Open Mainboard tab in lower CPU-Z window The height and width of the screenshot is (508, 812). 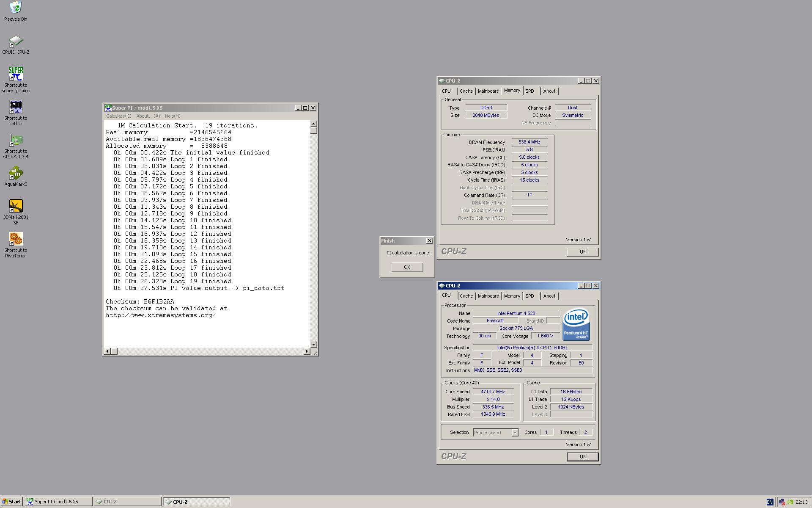488,296
